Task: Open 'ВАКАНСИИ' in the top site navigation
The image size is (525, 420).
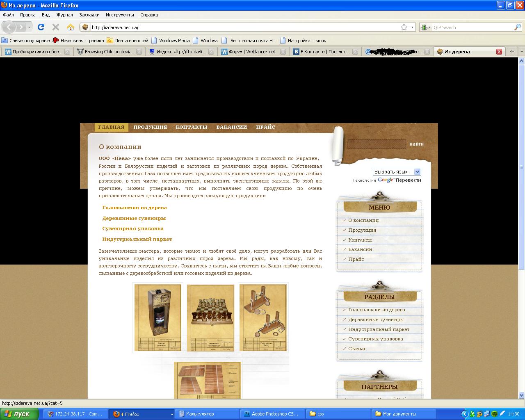Action: [232, 127]
